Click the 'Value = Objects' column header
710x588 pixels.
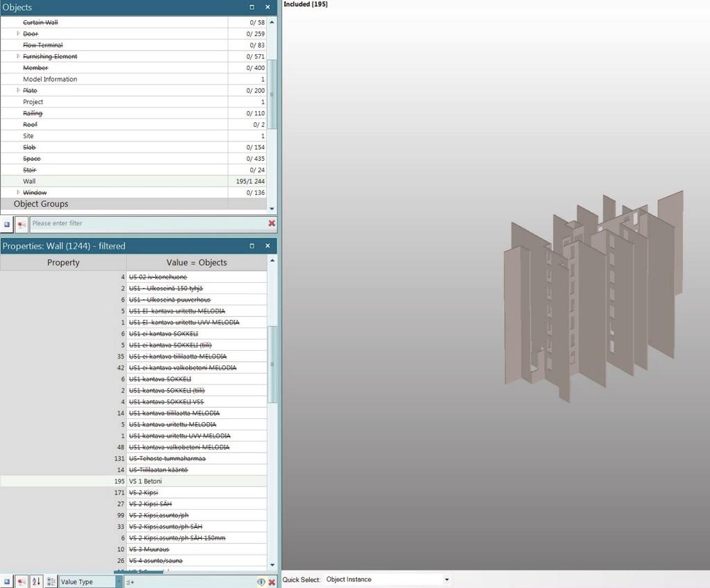(x=196, y=262)
